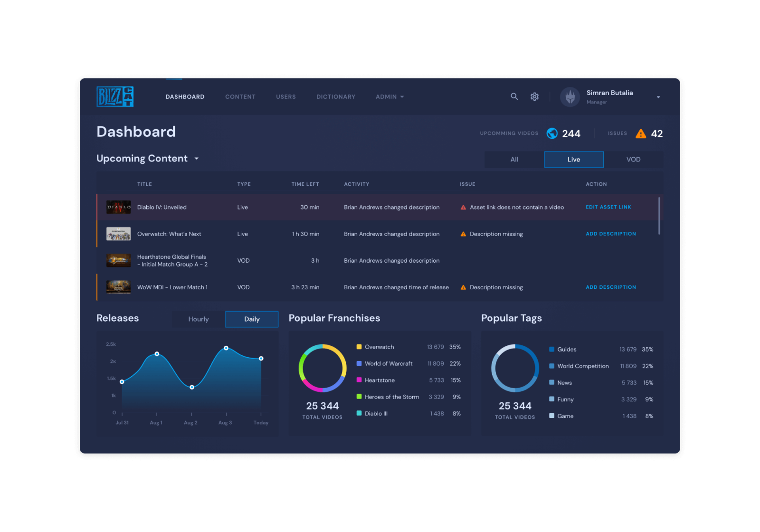
Task: Open the Users navigation tab
Action: 285,96
